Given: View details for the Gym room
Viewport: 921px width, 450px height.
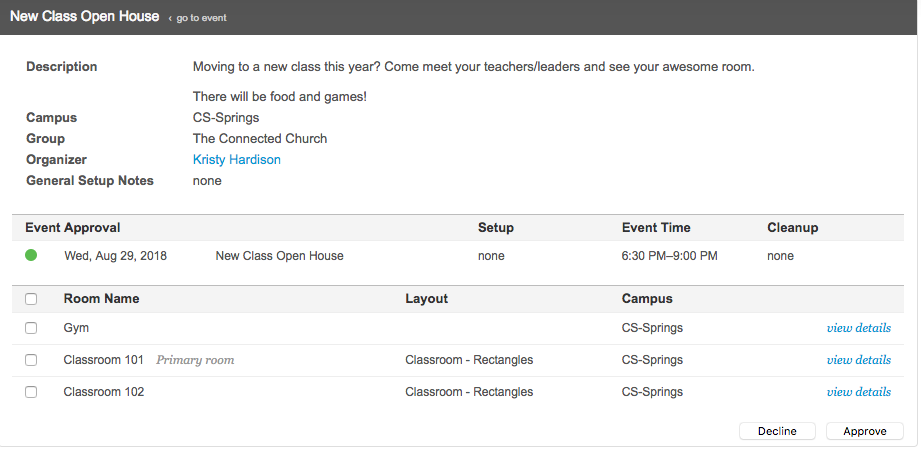Looking at the screenshot, I should point(858,328).
